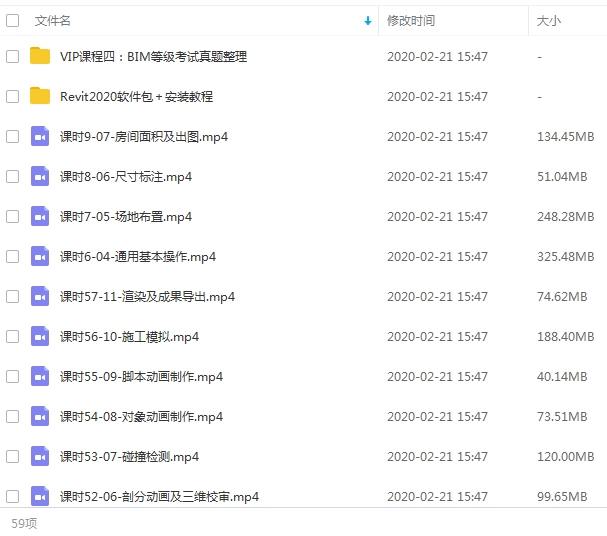Open file 课时57-11-渲染及成果导出.mp4

click(x=147, y=297)
